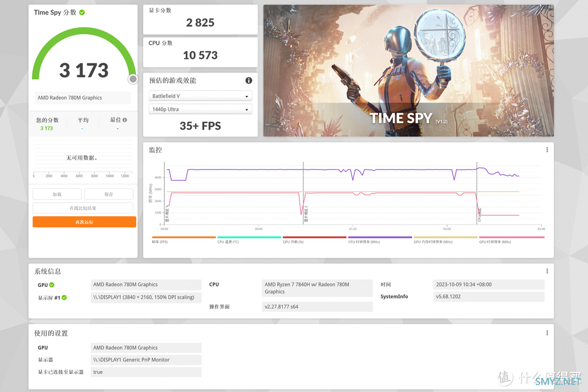
Task: Click the 加载 button
Action: [x=57, y=194]
